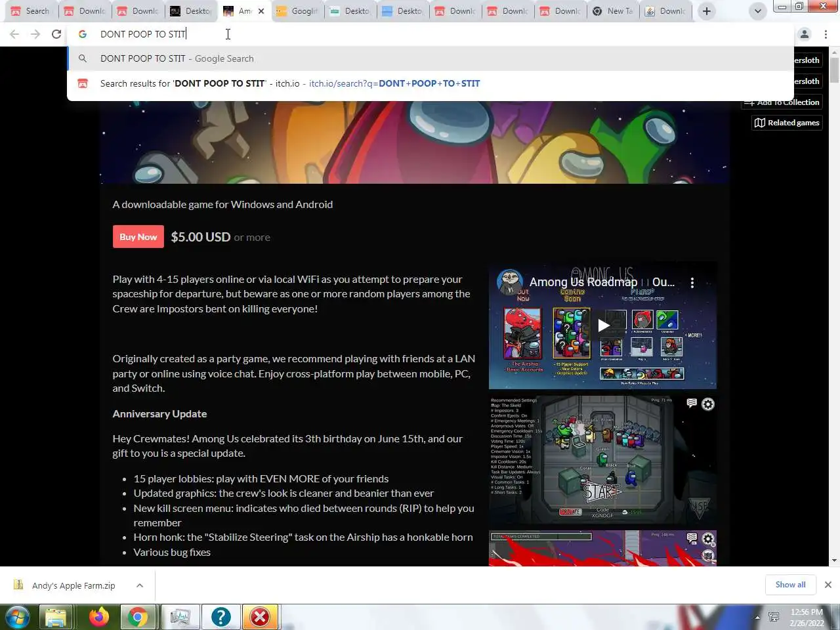840x630 pixels.
Task: Choose the itch.io search results suggestion
Action: point(430,83)
